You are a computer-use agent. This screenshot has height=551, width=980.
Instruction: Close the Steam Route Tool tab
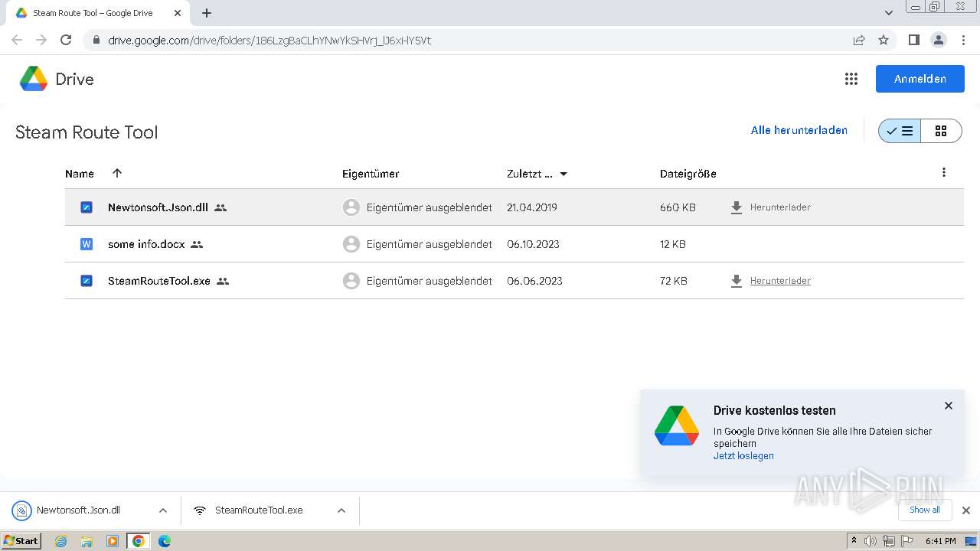178,13
